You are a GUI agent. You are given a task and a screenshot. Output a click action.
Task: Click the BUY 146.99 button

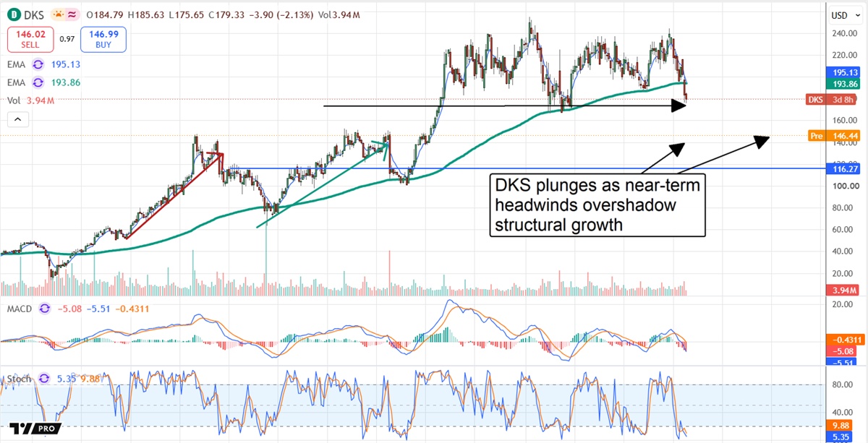coord(105,38)
